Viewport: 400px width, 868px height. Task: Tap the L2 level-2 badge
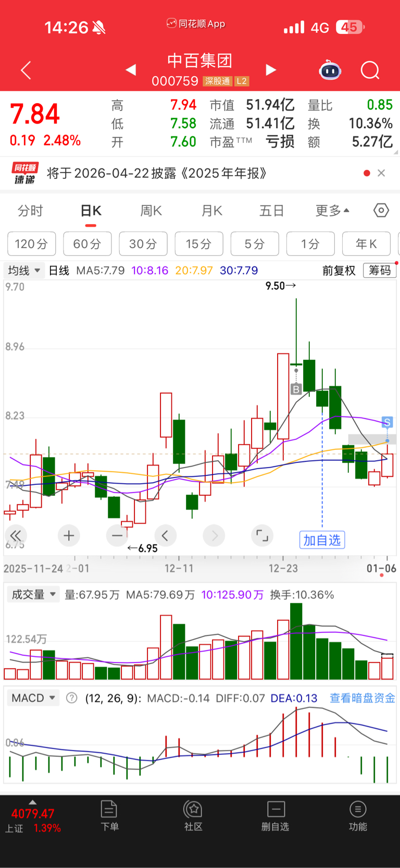(242, 81)
